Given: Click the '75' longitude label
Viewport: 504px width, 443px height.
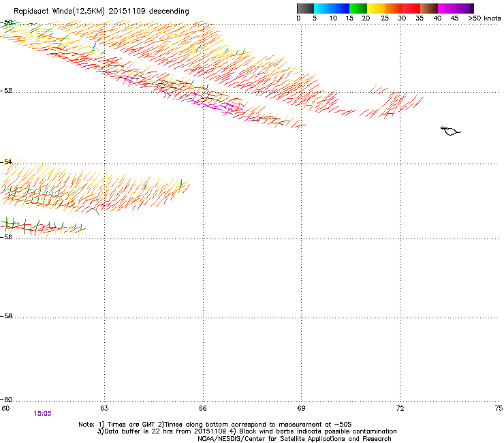Looking at the screenshot, I should click(499, 408).
